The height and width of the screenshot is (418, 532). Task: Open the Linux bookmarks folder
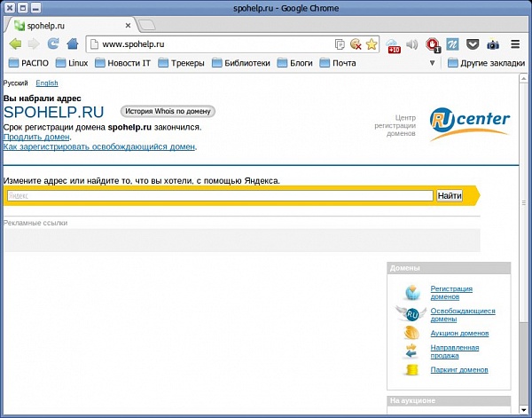tap(72, 63)
